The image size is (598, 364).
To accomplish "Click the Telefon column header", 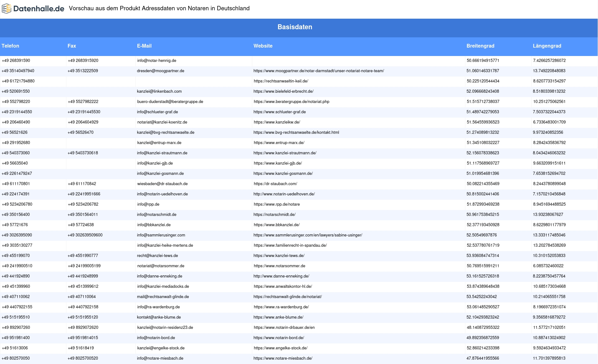I will pyautogui.click(x=10, y=46).
